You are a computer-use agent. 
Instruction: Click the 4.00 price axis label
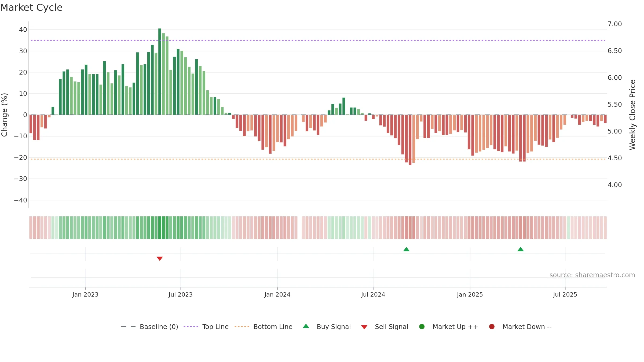click(615, 185)
